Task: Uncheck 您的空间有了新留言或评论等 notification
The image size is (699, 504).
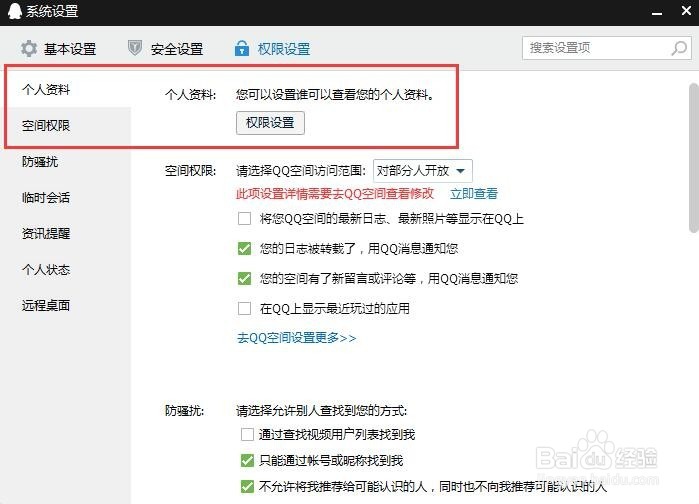Action: [x=244, y=279]
